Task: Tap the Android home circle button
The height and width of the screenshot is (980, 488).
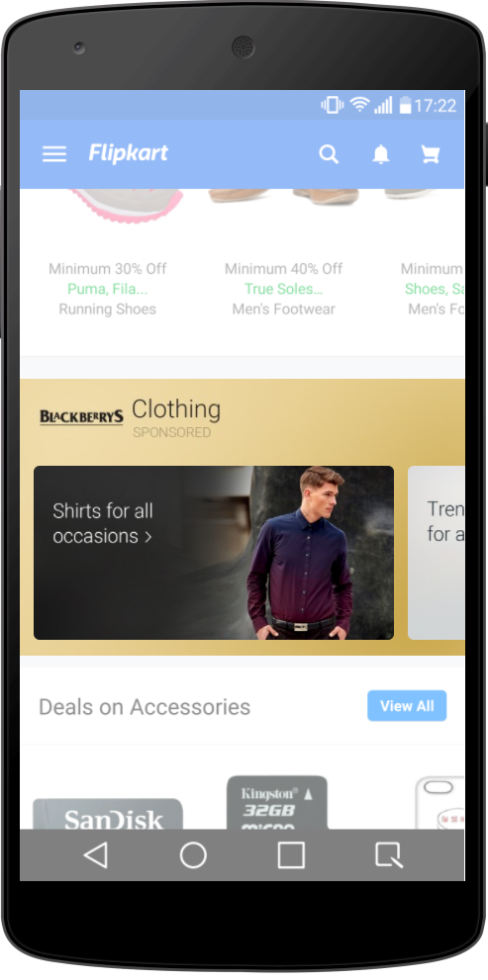Action: tap(193, 854)
